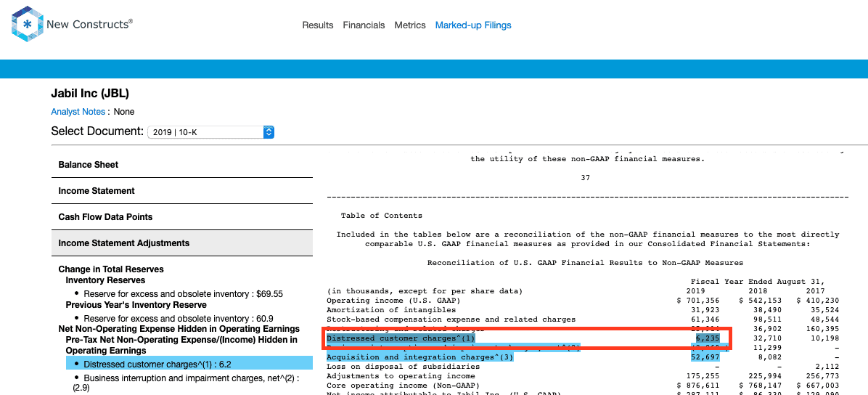The image size is (868, 395).
Task: Click the Inventory Reserves subheading
Action: [105, 280]
